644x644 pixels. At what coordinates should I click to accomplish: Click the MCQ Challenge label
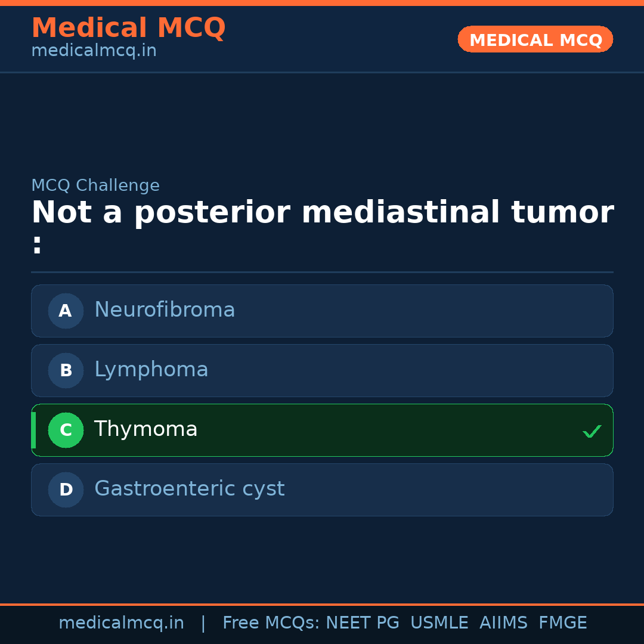(x=95, y=185)
